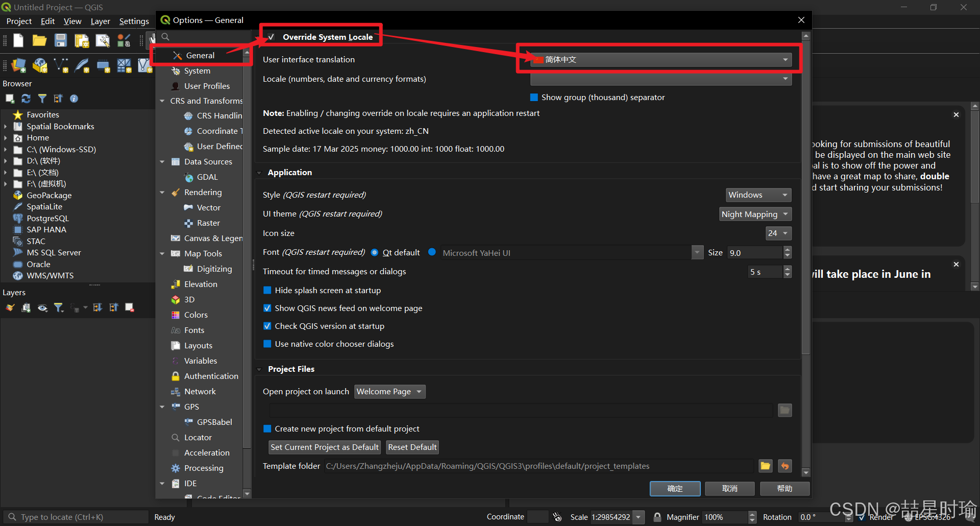Open the Style Manager icon
Viewport: 980px width, 526px height.
124,40
